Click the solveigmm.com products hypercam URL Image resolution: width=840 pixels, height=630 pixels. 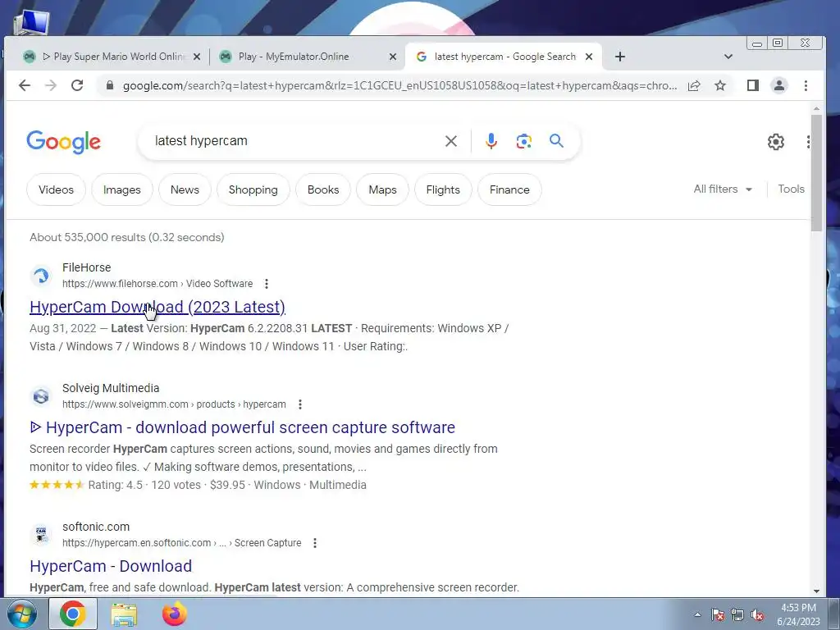point(174,404)
